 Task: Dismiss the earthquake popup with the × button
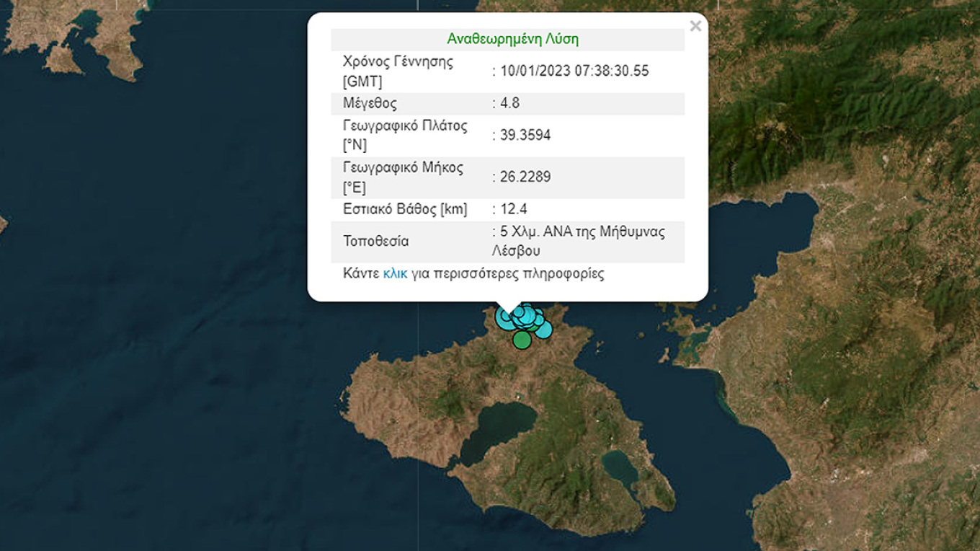(x=695, y=25)
